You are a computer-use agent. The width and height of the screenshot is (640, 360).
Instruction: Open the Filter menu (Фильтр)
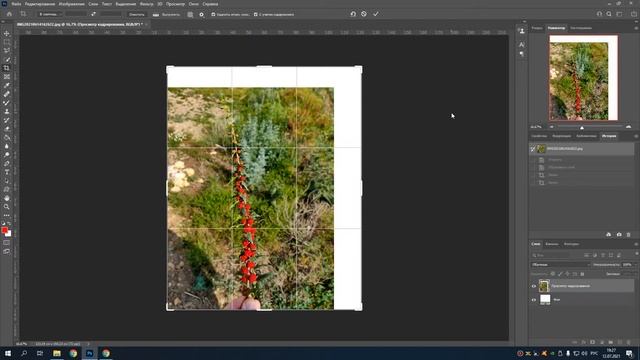point(147,4)
